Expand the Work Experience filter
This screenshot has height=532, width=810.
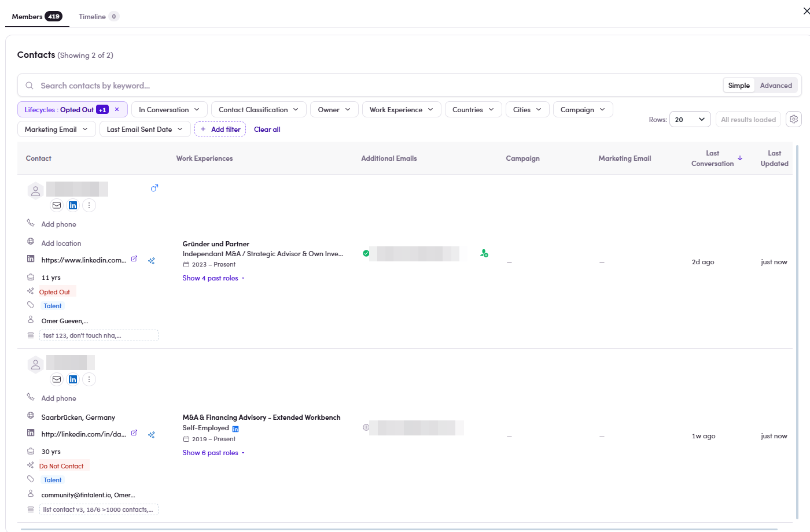402,110
